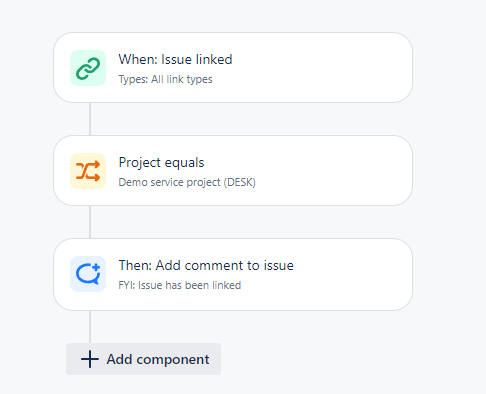Screen dimensions: 486x394
Task: Click the plus icon beside Add component
Action: (90, 359)
